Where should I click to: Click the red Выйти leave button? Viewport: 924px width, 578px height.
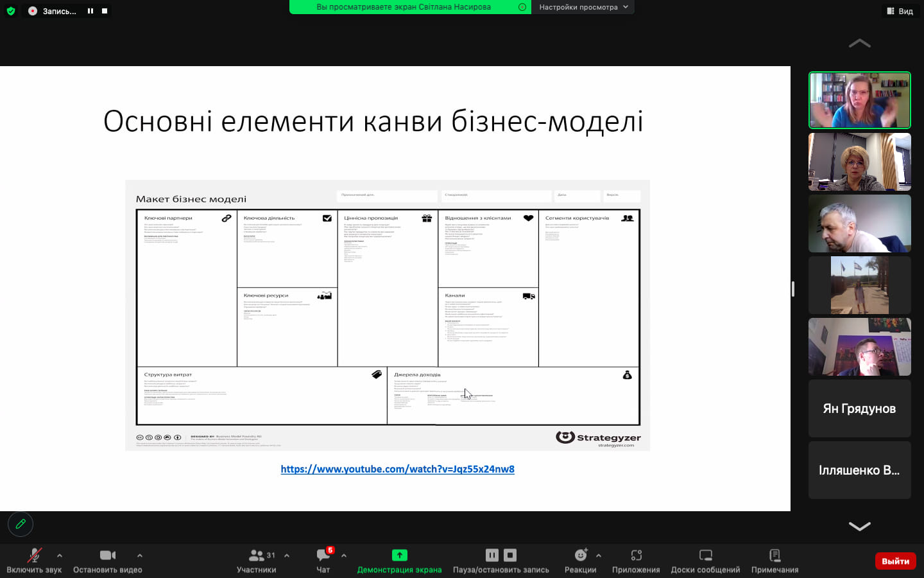coord(895,561)
